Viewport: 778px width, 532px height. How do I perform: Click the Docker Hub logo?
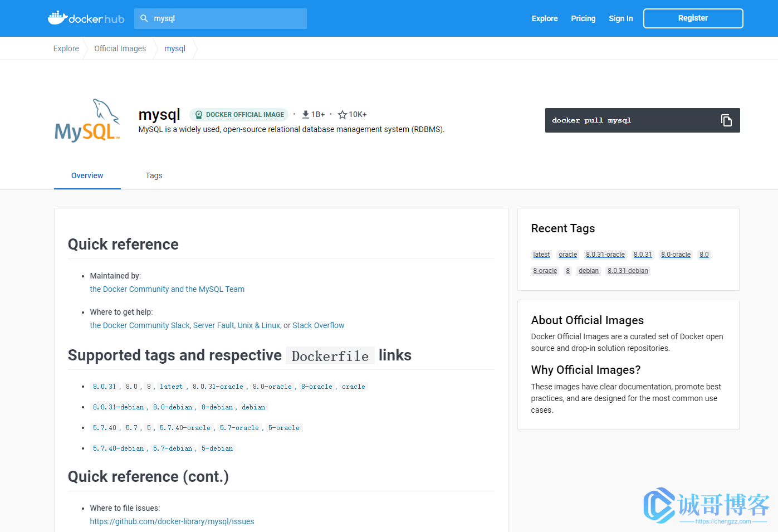point(86,18)
